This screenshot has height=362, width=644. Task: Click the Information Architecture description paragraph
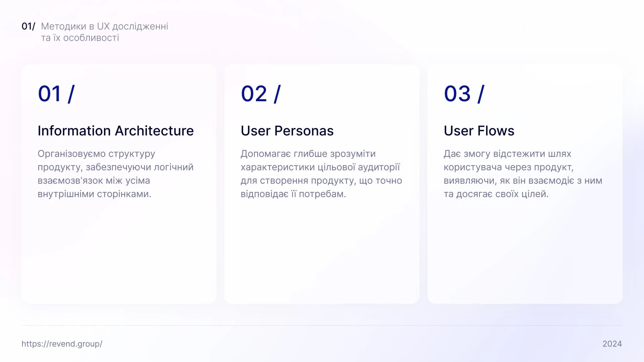(115, 174)
